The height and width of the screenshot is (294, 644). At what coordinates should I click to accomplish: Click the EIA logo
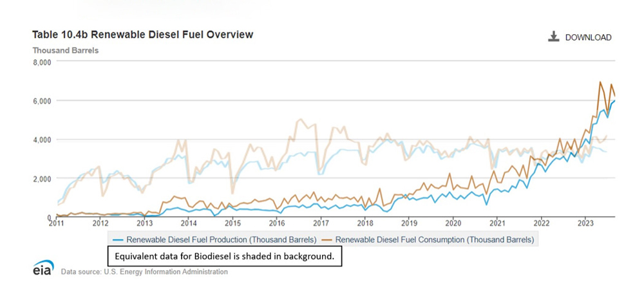click(x=43, y=268)
